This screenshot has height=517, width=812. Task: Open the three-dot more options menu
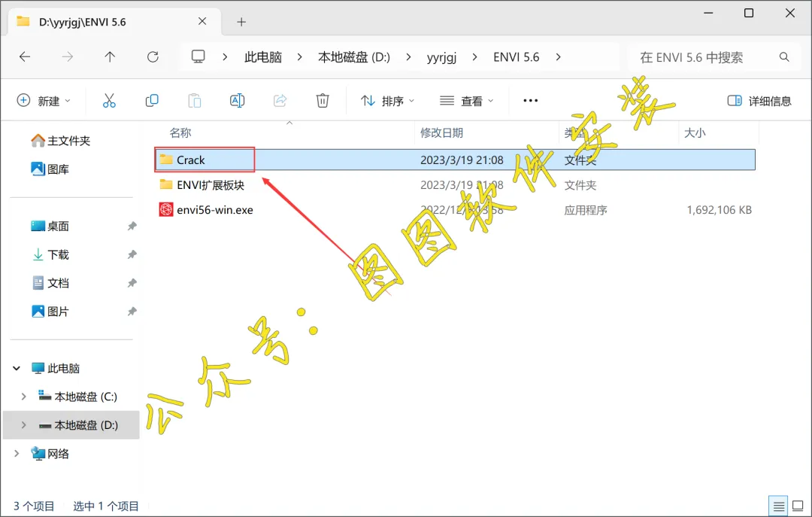(x=530, y=101)
